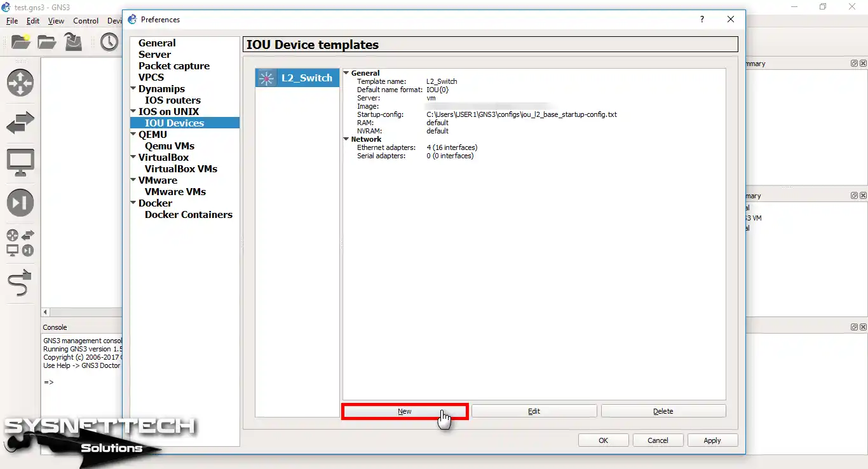Select IOU Devices in the tree
The width and height of the screenshot is (868, 469).
(175, 123)
